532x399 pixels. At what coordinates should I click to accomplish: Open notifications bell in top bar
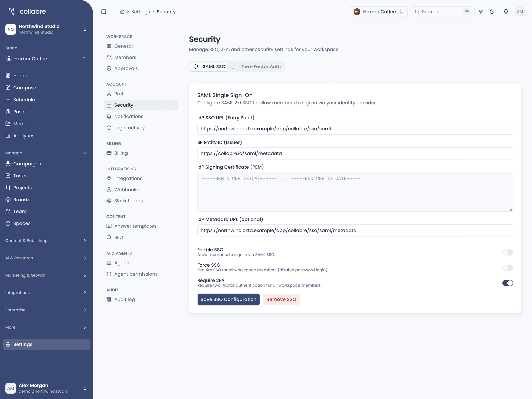coord(506,12)
